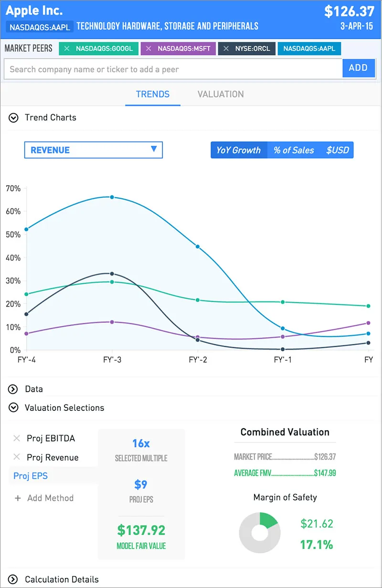This screenshot has width=382, height=588.
Task: Open the REVENUE metric dropdown
Action: click(93, 150)
